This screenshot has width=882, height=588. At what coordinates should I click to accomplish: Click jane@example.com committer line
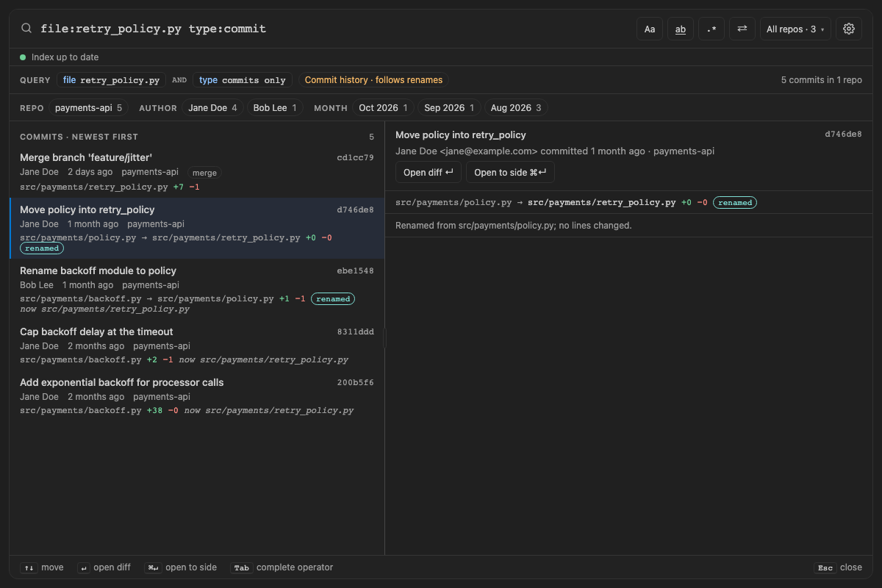pyautogui.click(x=555, y=151)
